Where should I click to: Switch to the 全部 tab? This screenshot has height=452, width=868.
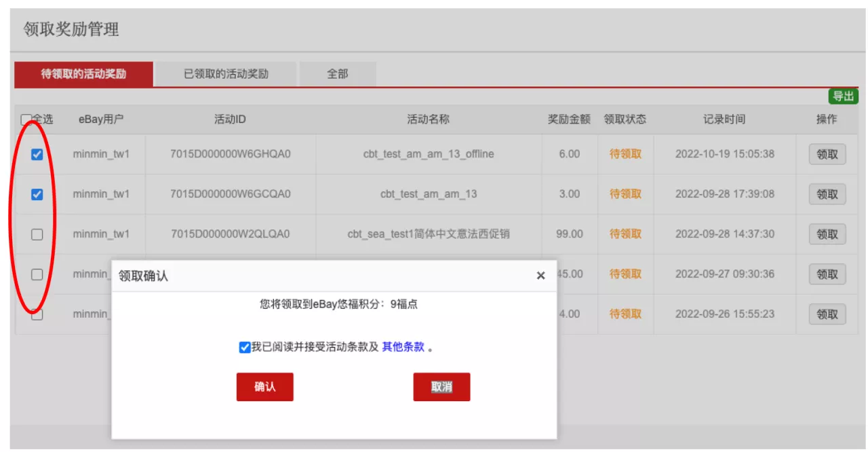pos(338,74)
